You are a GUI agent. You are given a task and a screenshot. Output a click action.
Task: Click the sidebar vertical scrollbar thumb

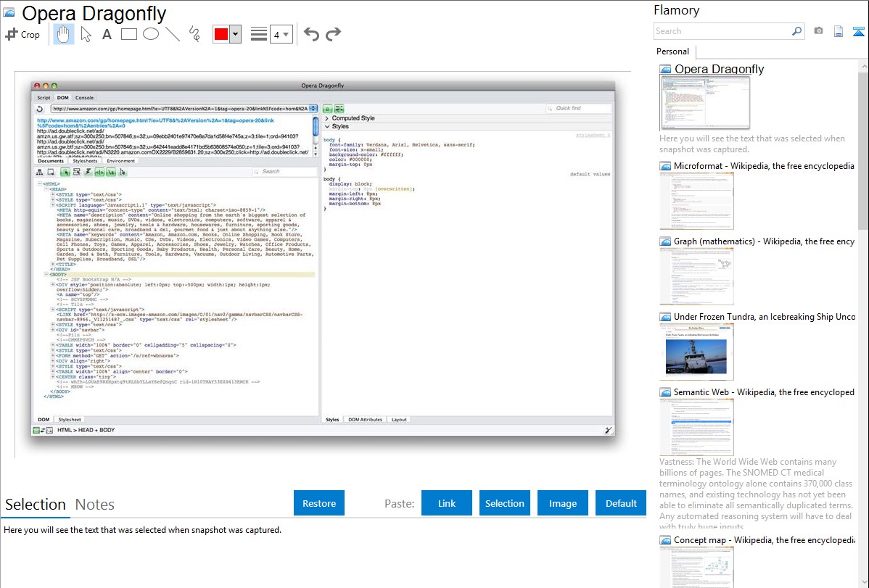pos(863,149)
